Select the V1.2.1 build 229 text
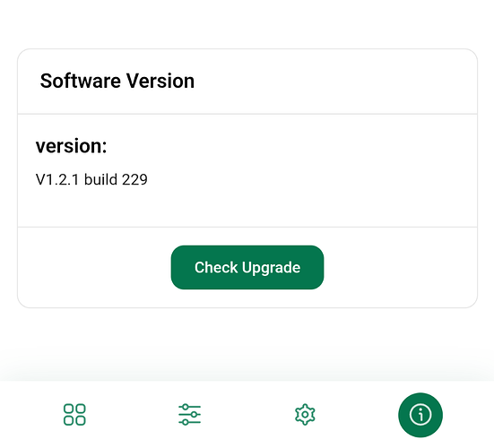This screenshot has height=448, width=494. 91,179
